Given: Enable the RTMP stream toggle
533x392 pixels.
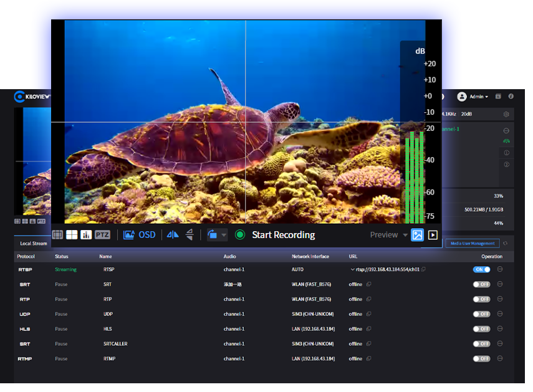Looking at the screenshot, I should click(481, 359).
